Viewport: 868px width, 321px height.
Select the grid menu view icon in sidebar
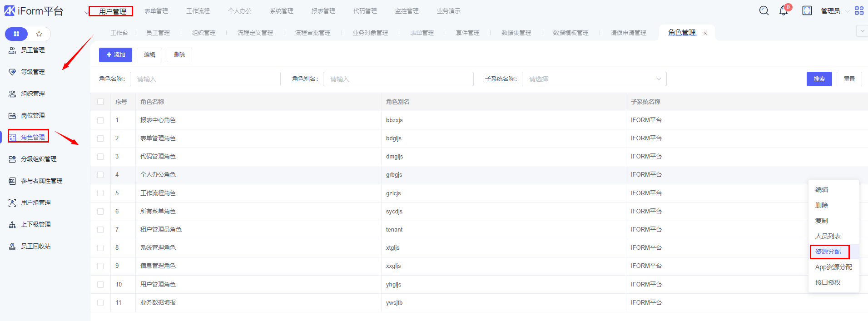16,34
